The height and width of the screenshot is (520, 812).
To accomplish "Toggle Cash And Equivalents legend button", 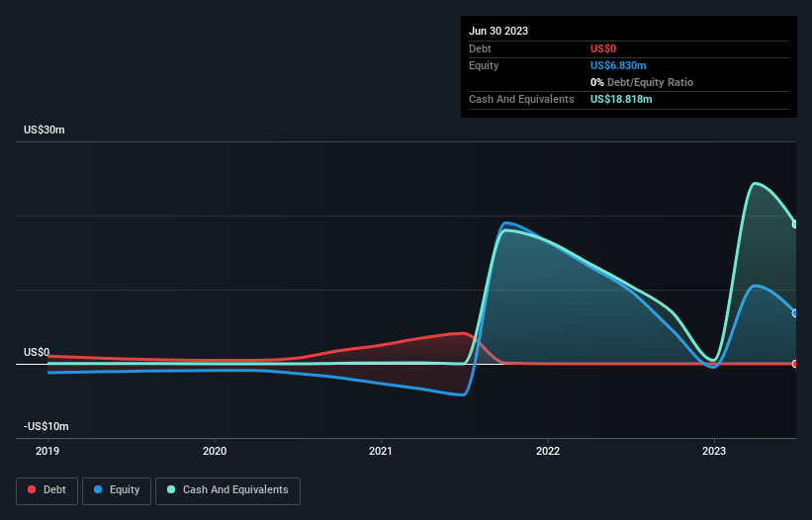I will click(227, 490).
